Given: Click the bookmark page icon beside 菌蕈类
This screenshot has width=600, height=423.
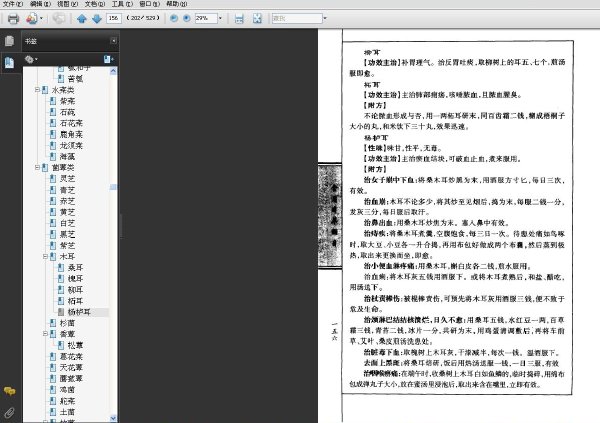Looking at the screenshot, I should (45, 168).
